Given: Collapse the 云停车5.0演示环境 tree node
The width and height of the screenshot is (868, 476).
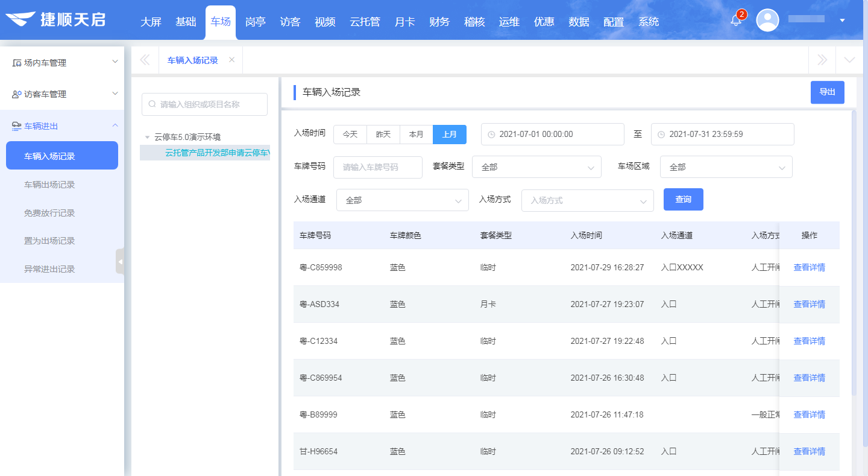Looking at the screenshot, I should tap(147, 137).
